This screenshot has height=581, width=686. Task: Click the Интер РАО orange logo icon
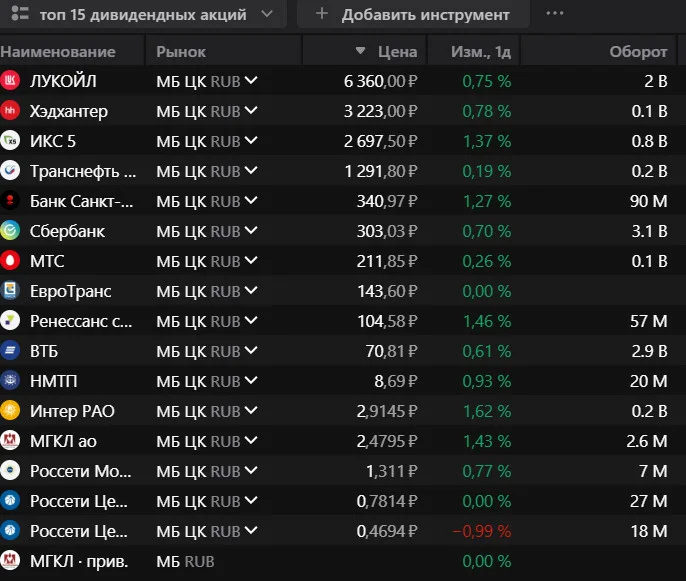pos(10,411)
